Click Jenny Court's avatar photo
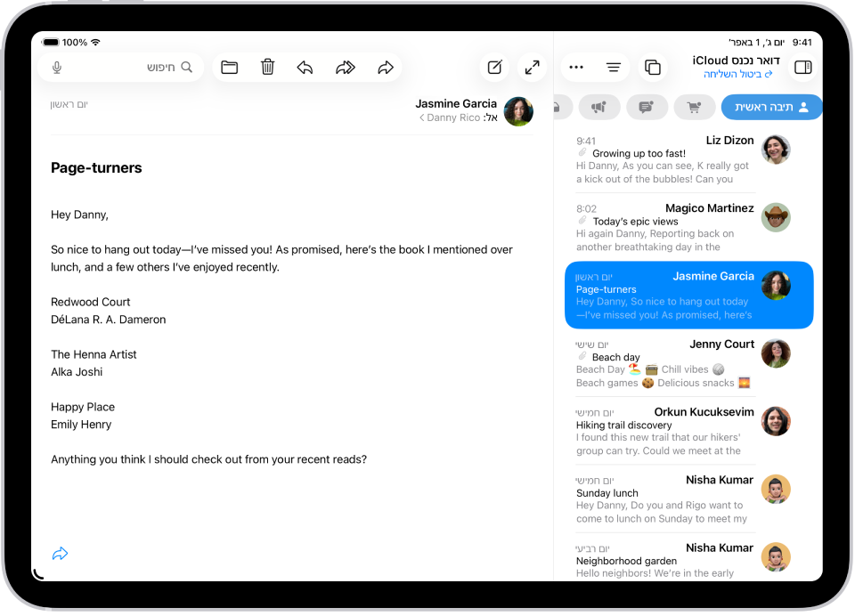855x616 pixels. [776, 353]
